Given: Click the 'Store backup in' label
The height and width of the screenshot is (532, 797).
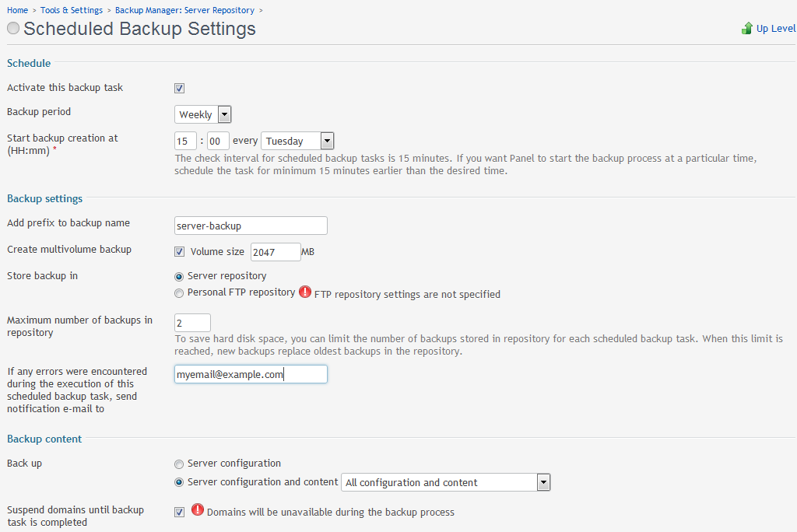Looking at the screenshot, I should pos(42,275).
